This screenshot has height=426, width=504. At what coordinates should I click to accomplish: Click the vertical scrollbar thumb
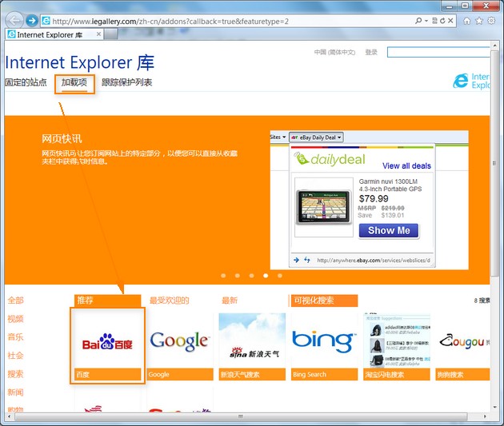(494, 163)
